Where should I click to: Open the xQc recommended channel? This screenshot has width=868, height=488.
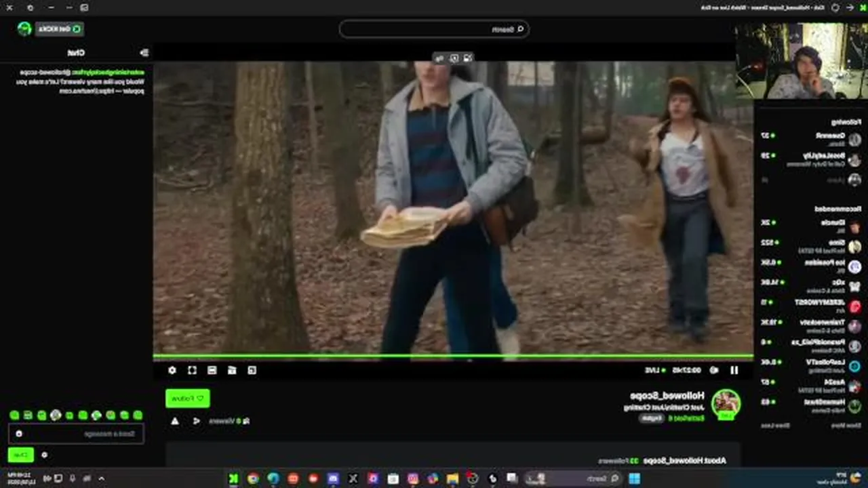tap(810, 286)
